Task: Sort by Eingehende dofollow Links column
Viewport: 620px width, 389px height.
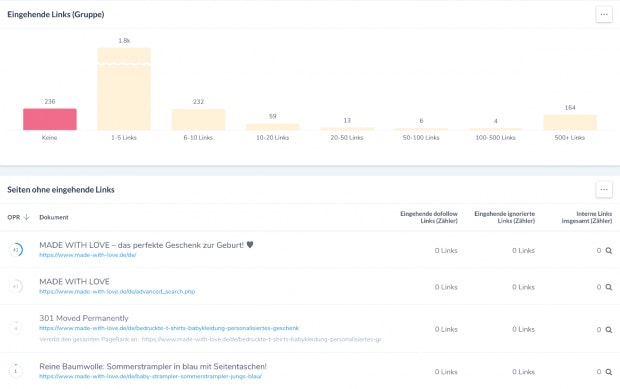Action: (x=429, y=217)
